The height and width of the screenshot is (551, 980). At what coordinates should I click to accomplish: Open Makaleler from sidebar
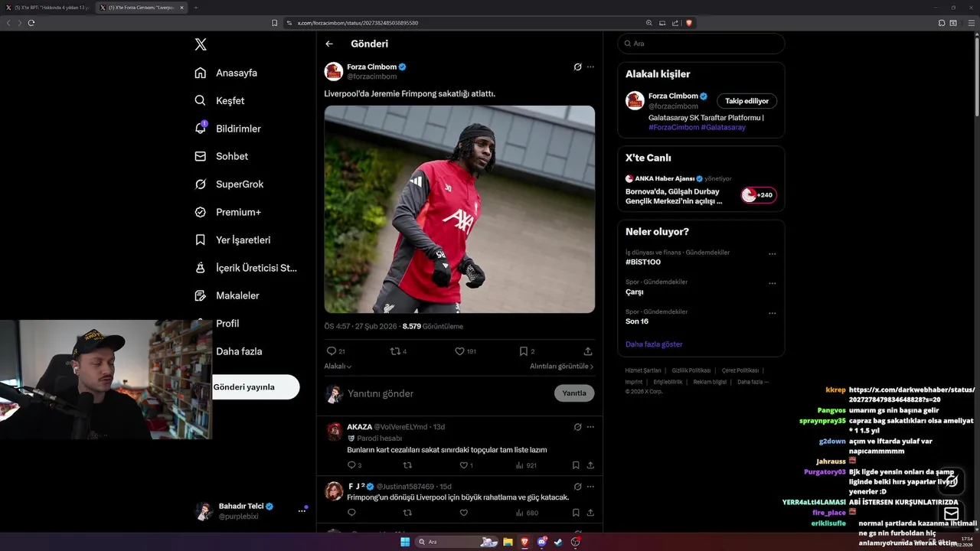(x=227, y=295)
